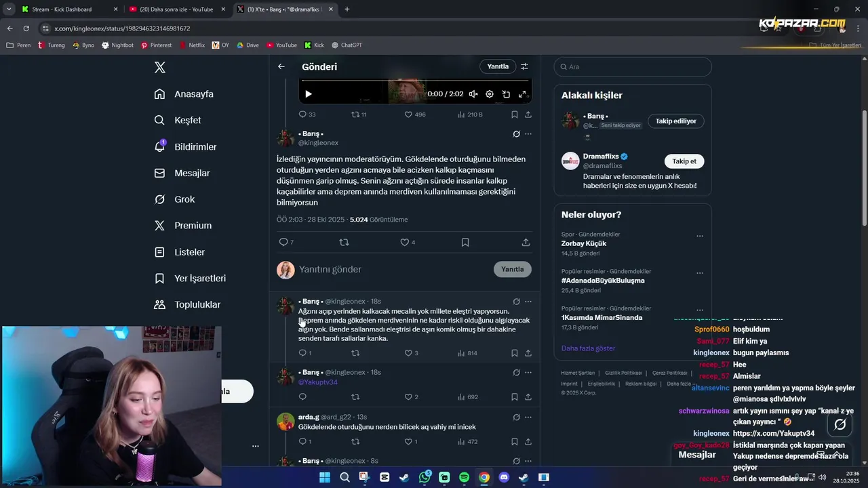This screenshot has width=868, height=488.
Task: Click the X logo in sidebar
Action: [x=160, y=67]
